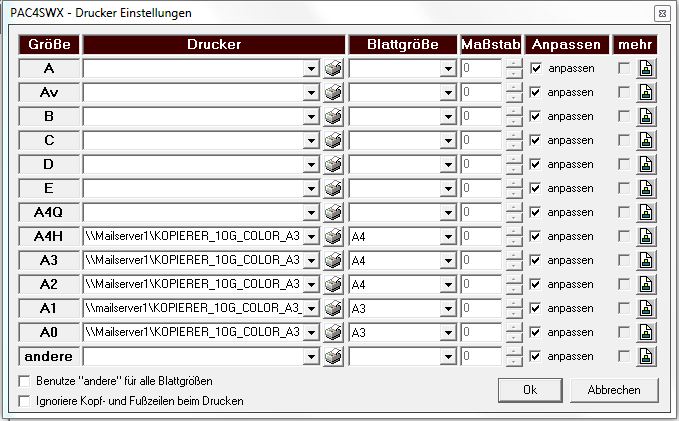Viewport: 679px width, 421px height.
Task: Enable the mehr checkbox in row A0
Action: 624,332
